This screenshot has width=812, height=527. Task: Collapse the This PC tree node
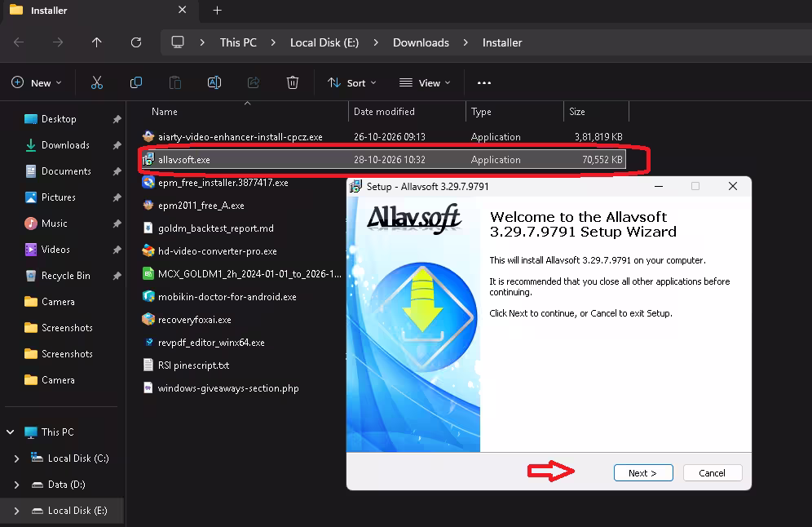tap(11, 432)
